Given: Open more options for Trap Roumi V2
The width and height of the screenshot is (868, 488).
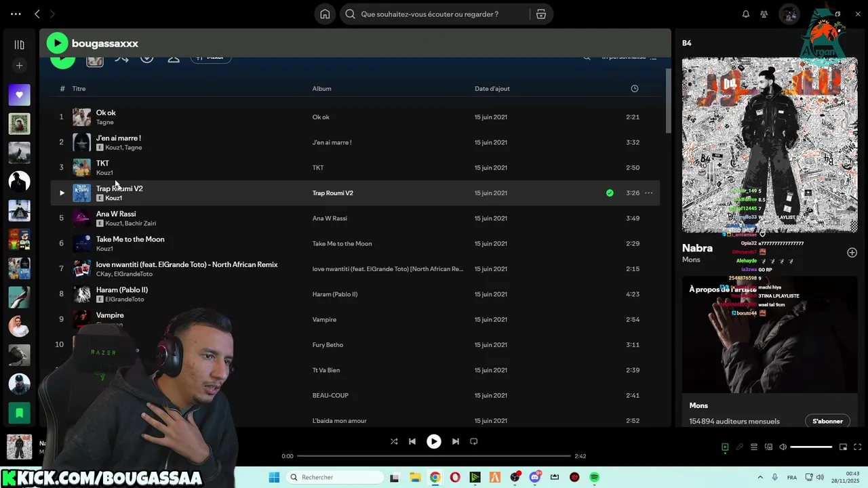Looking at the screenshot, I should point(648,193).
